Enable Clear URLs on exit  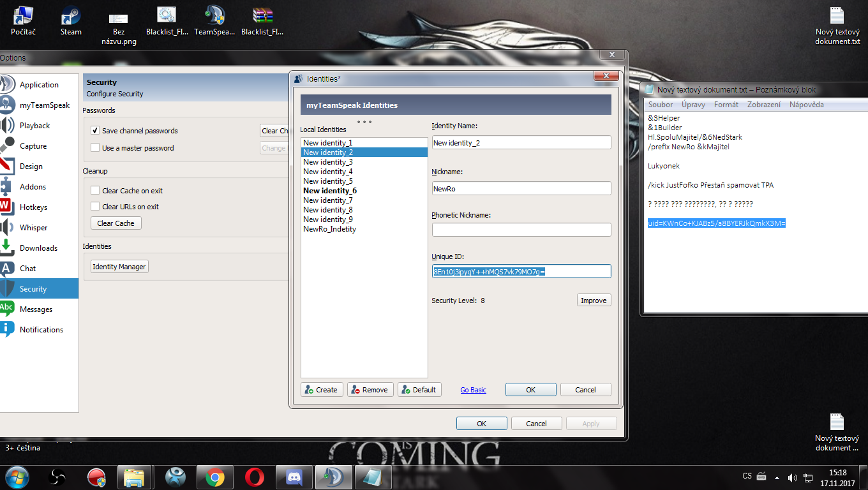tap(95, 207)
